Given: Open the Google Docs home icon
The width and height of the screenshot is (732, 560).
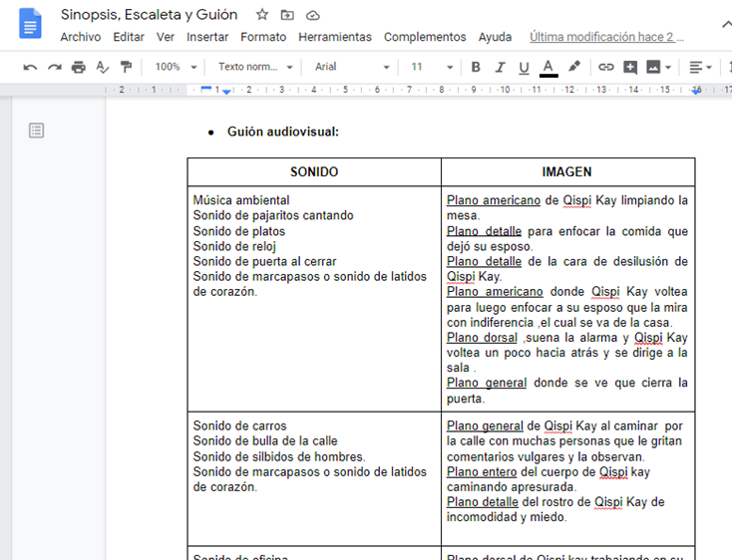Looking at the screenshot, I should pos(30,23).
